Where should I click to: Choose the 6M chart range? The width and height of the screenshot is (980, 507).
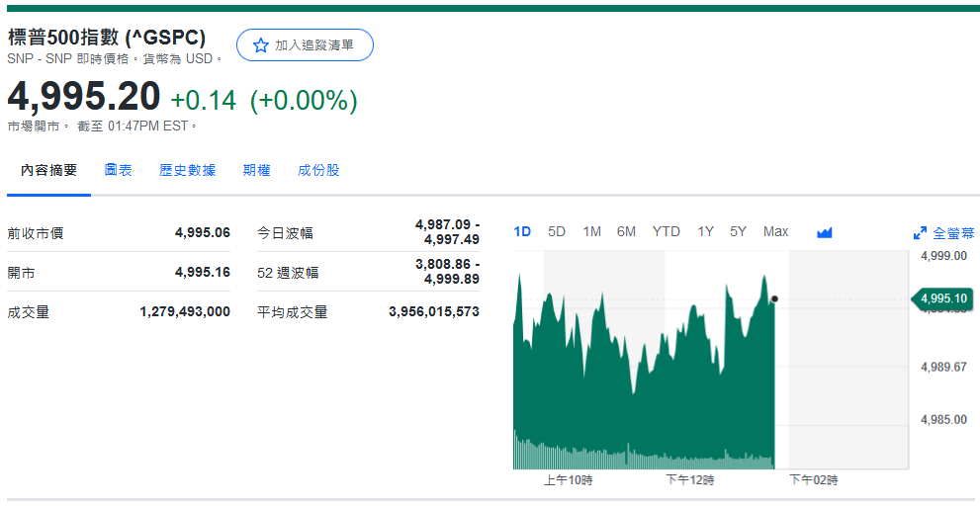tap(626, 231)
